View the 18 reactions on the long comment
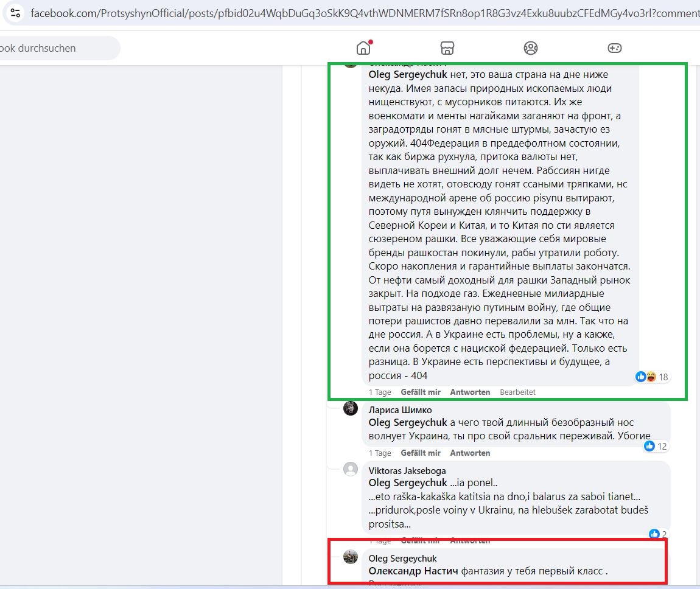Image resolution: width=700 pixels, height=589 pixels. (651, 377)
